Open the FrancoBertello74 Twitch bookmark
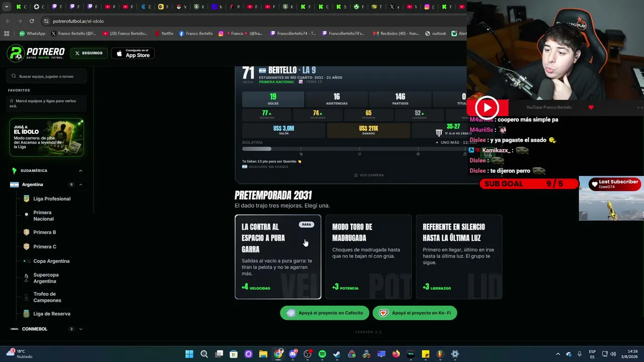Viewport: 644px width, 362px height. click(293, 34)
